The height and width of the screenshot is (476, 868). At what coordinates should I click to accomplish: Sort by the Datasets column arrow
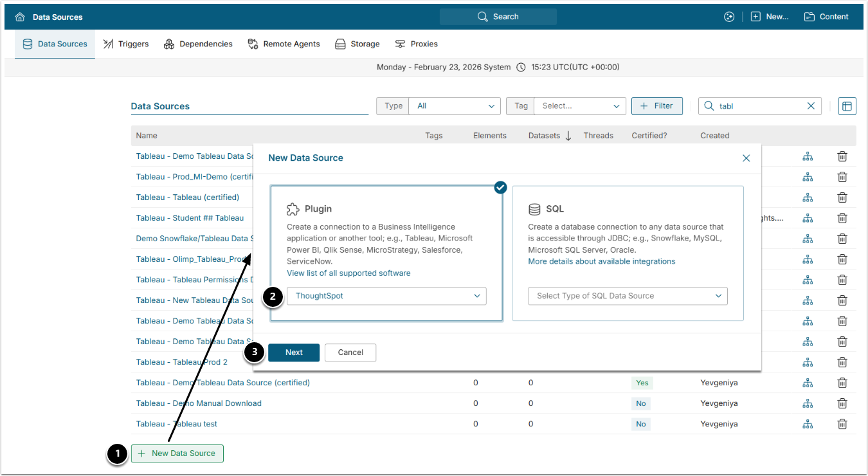(568, 136)
